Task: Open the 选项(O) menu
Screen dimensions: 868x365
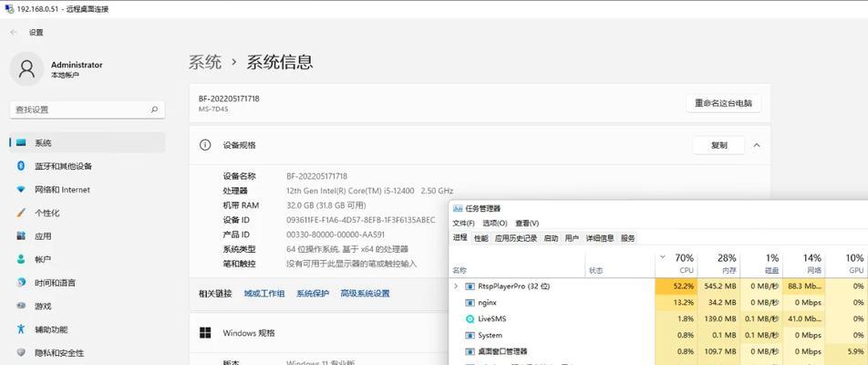Action: click(495, 224)
